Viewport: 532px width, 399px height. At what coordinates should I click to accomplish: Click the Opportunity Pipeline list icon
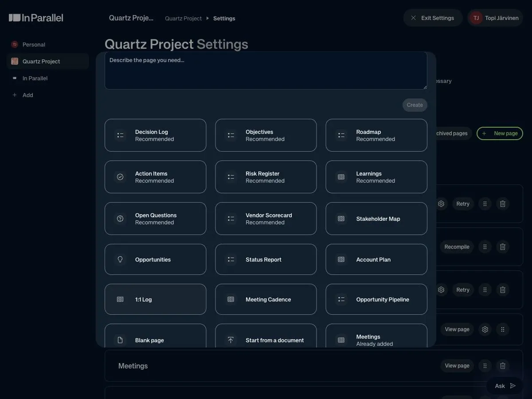(341, 299)
